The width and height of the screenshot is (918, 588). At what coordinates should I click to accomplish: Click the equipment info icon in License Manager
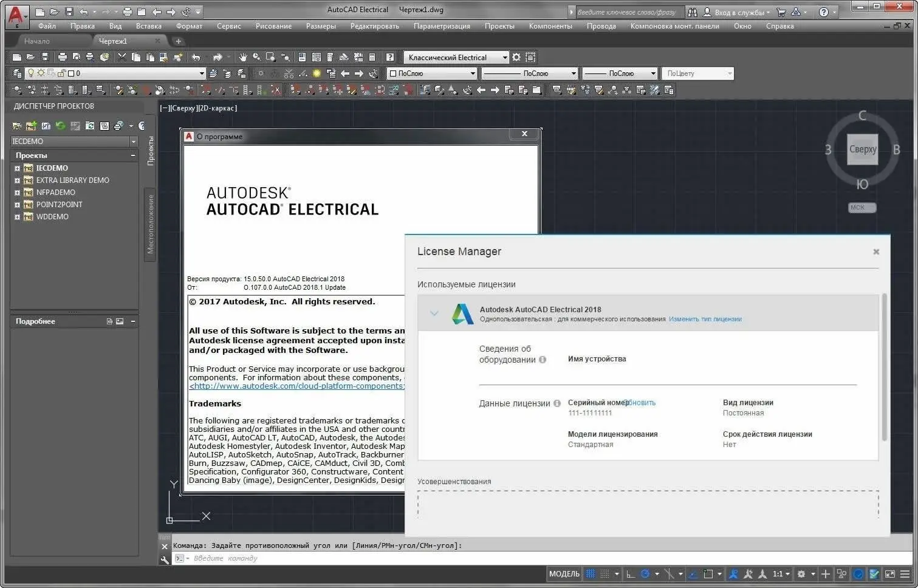pyautogui.click(x=543, y=360)
